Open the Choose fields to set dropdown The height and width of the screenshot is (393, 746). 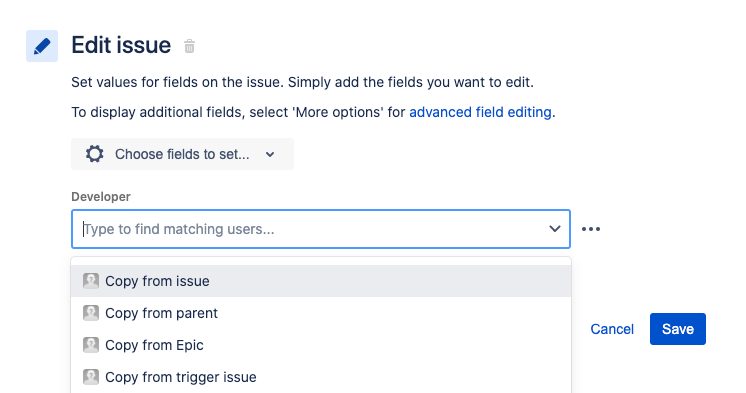point(182,154)
